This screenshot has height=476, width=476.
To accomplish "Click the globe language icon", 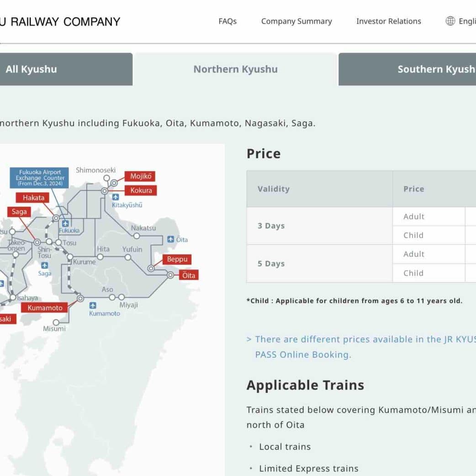I will (450, 21).
